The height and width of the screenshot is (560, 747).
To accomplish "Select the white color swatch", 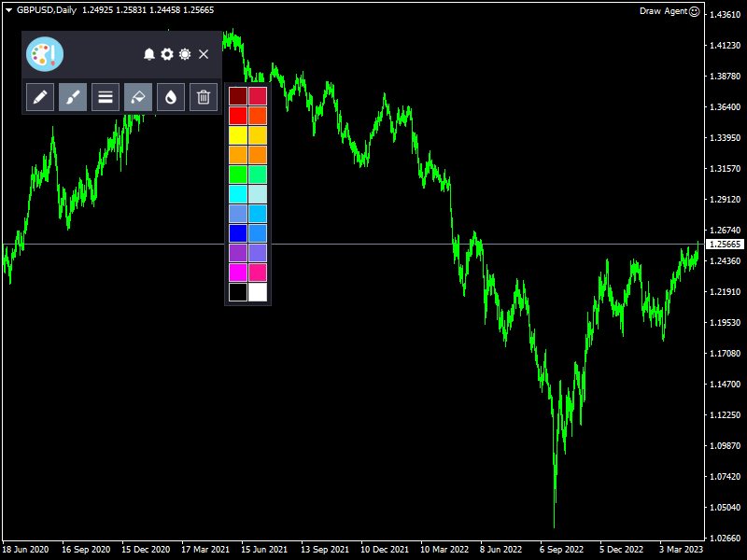I will (258, 292).
